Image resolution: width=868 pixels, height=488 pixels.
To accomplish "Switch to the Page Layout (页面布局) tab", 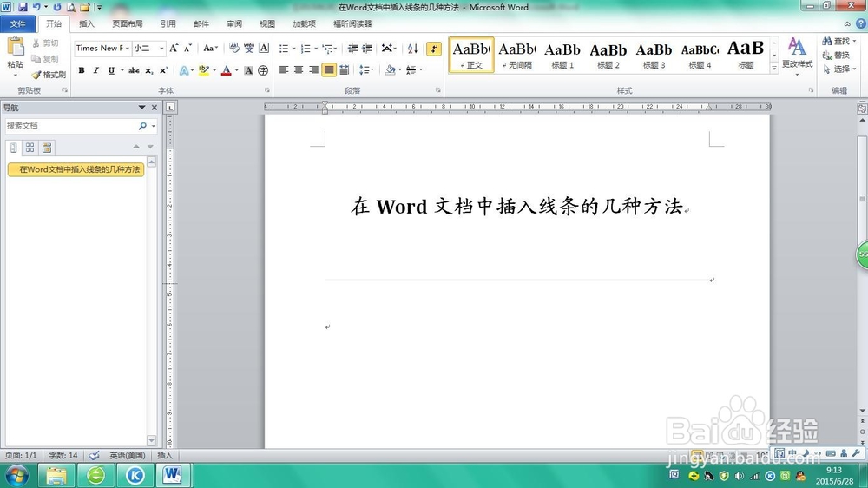I will tap(128, 23).
